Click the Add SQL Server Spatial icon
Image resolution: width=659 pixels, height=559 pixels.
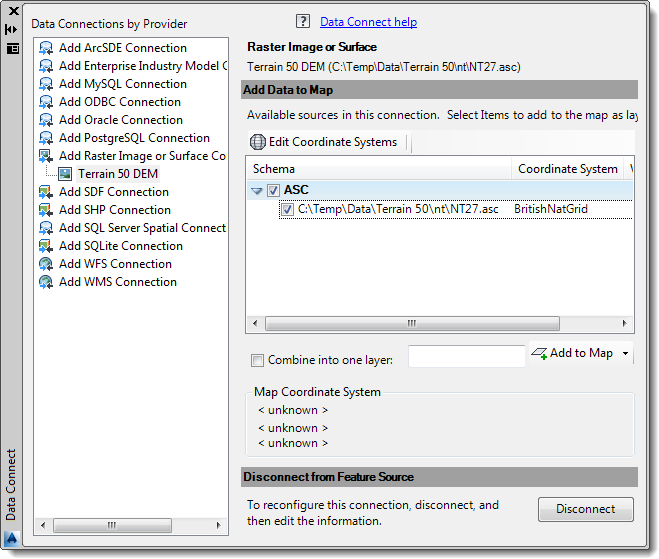point(46,228)
